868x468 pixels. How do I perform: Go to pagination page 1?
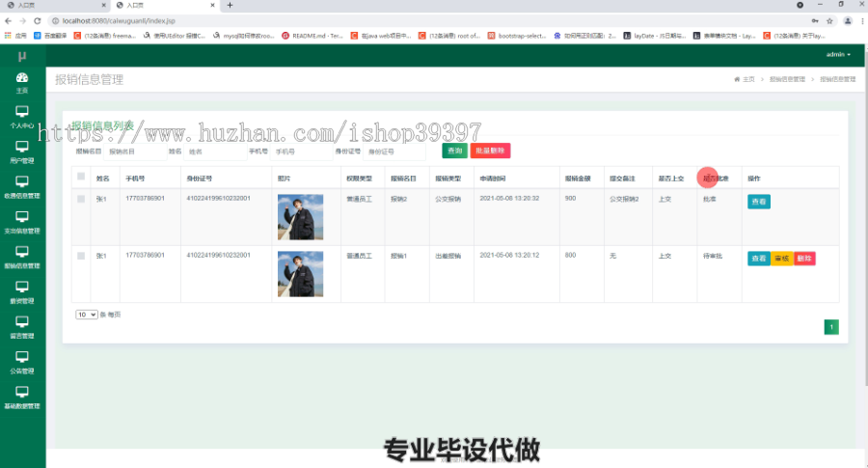tap(831, 327)
